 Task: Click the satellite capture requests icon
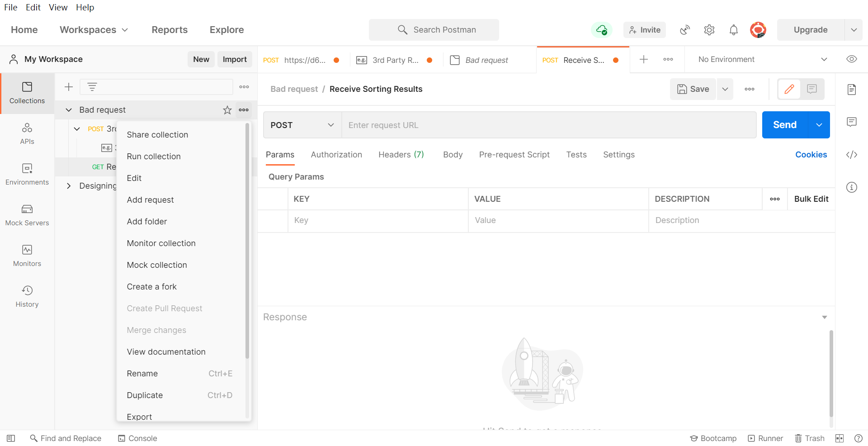pyautogui.click(x=685, y=30)
